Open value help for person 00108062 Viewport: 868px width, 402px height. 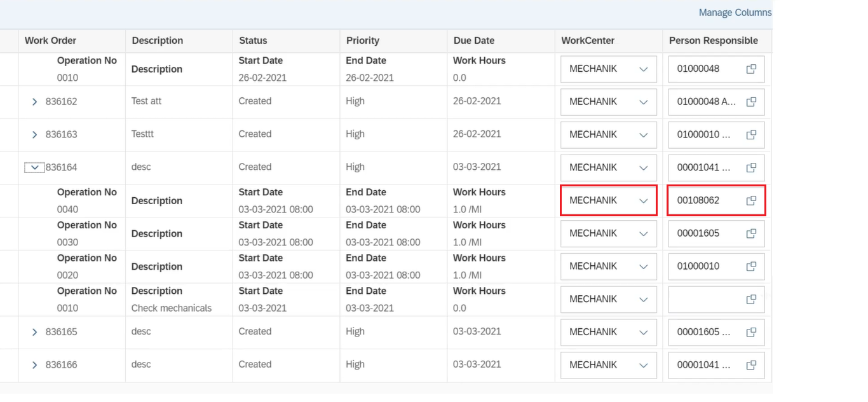coord(750,201)
